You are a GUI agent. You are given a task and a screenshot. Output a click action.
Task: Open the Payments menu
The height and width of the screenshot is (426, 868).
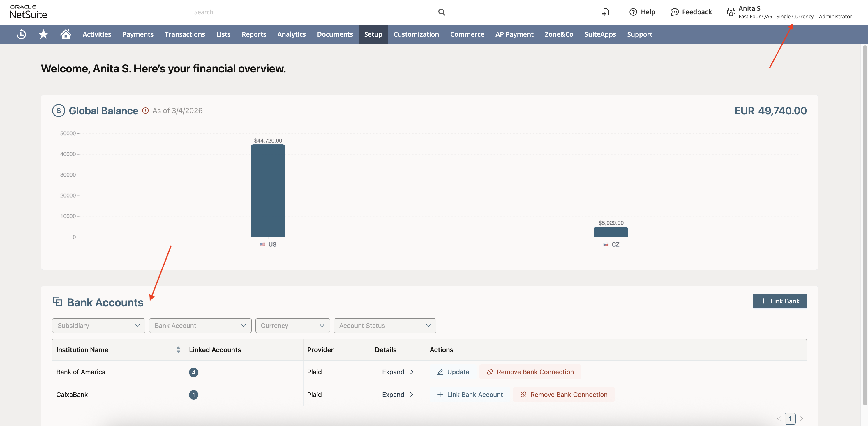pyautogui.click(x=138, y=34)
